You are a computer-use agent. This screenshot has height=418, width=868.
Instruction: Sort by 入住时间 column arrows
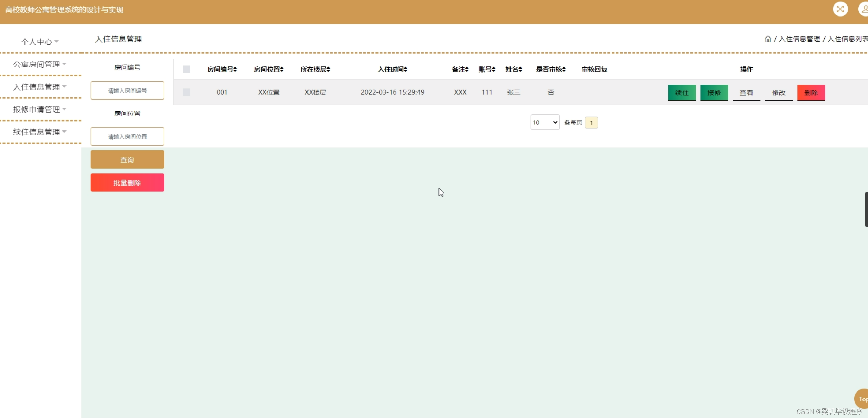coord(405,69)
